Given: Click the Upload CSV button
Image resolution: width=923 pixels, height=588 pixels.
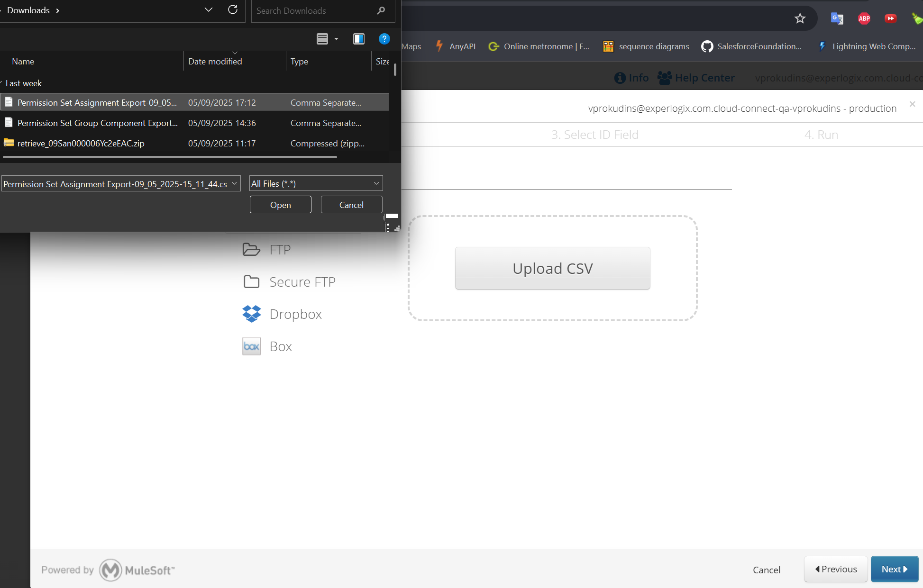Looking at the screenshot, I should click(553, 268).
